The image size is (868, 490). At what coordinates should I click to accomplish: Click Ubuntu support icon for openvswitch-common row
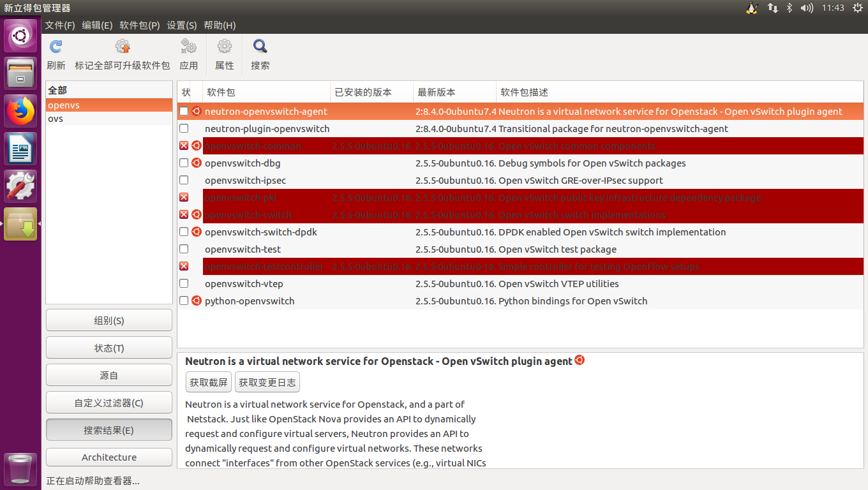(x=197, y=145)
